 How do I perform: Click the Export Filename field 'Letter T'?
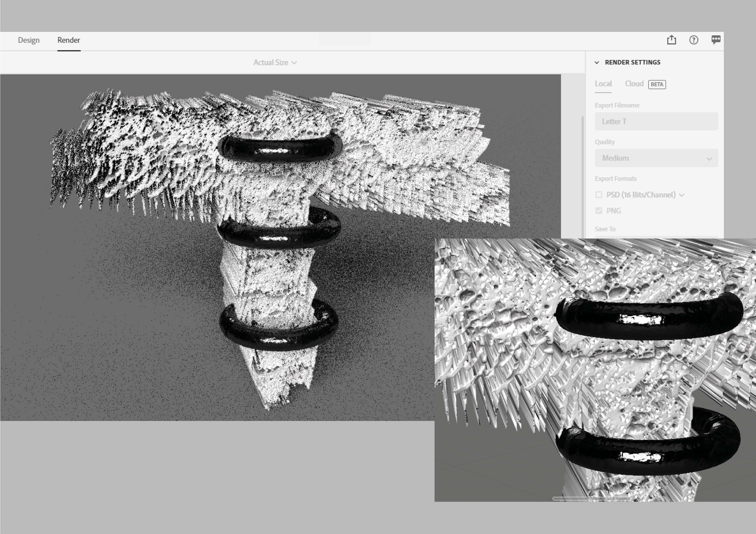tap(656, 121)
